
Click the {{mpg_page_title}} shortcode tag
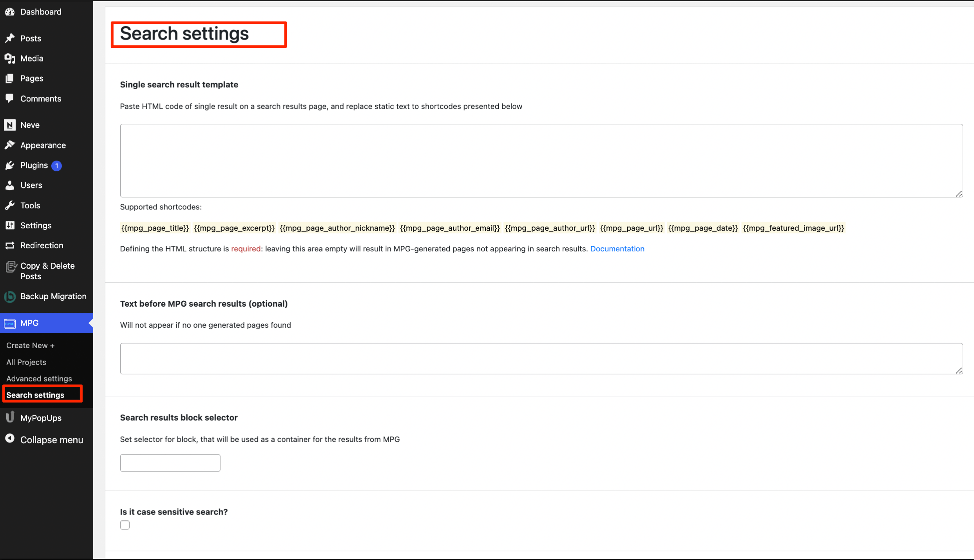pos(155,228)
